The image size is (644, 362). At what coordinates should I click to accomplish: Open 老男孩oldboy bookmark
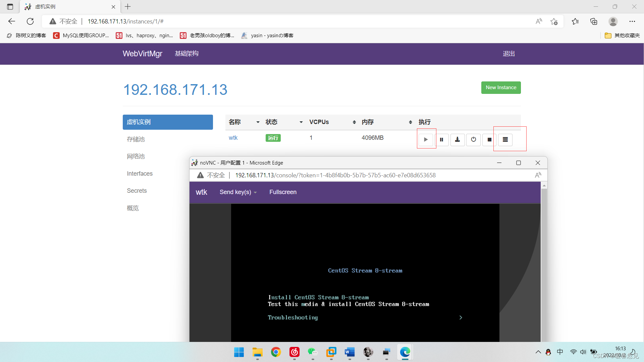point(207,36)
